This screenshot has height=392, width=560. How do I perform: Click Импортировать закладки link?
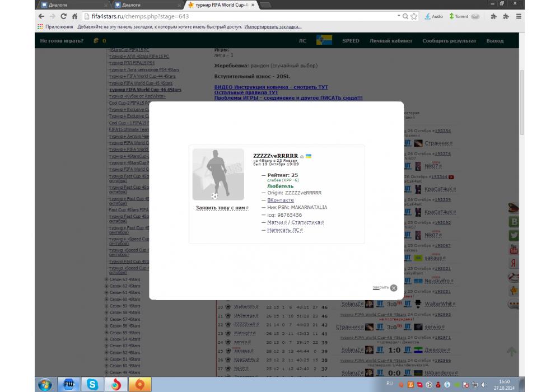273,27
